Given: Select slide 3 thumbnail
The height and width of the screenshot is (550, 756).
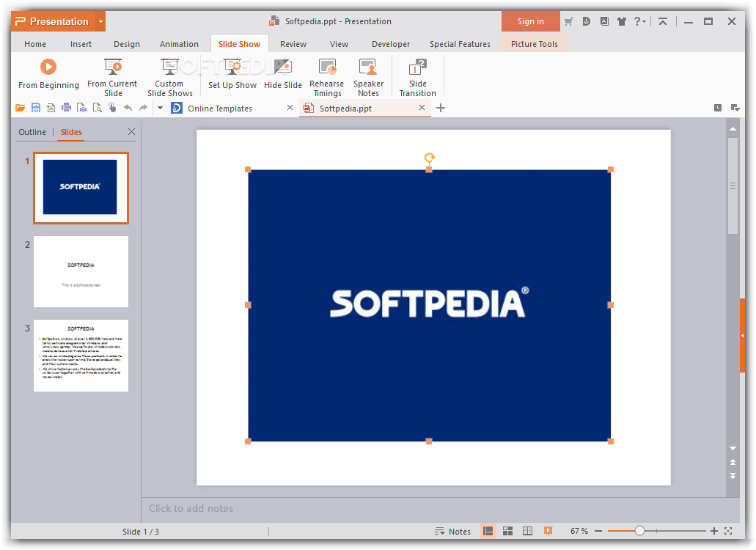Looking at the screenshot, I should click(81, 355).
